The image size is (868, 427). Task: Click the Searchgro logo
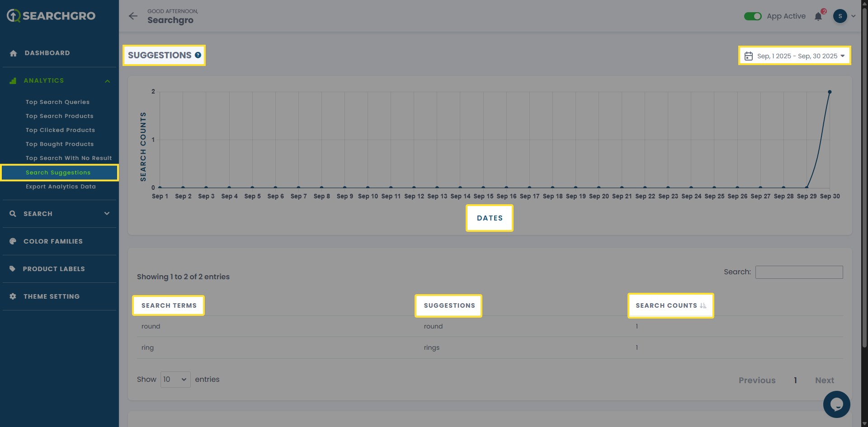pyautogui.click(x=51, y=16)
